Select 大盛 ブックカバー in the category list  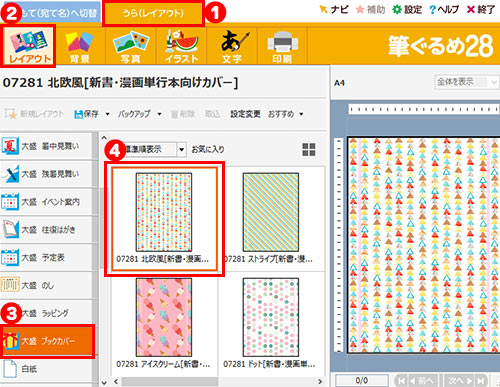47,341
